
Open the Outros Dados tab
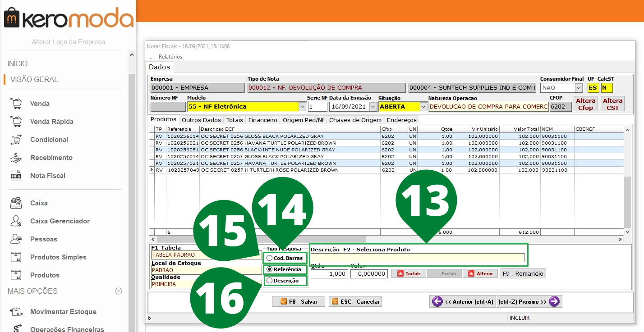(x=202, y=120)
